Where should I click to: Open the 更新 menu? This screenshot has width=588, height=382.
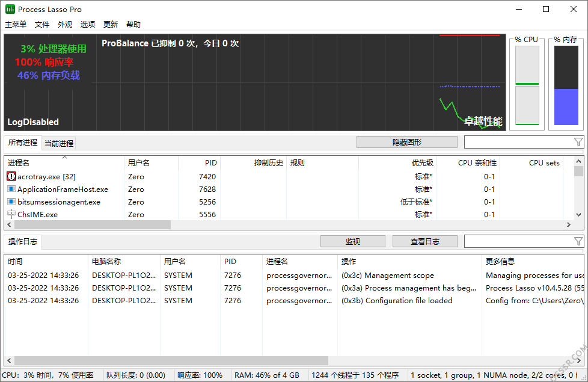tap(111, 25)
